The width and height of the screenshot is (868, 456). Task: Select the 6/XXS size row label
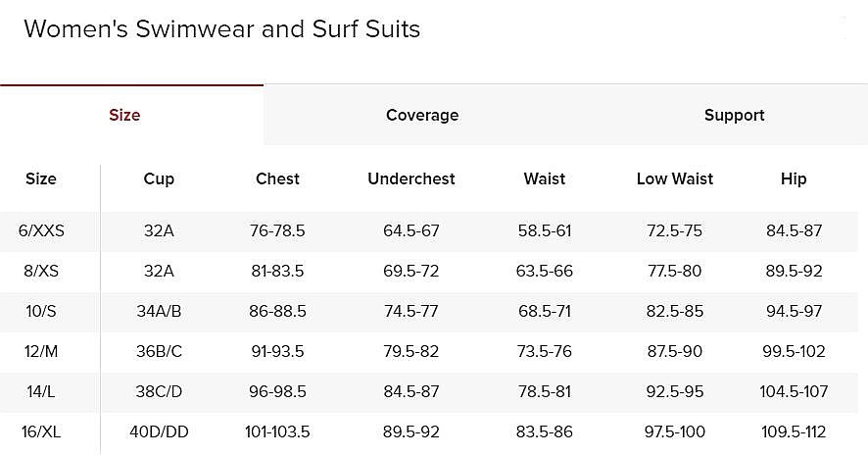(41, 230)
